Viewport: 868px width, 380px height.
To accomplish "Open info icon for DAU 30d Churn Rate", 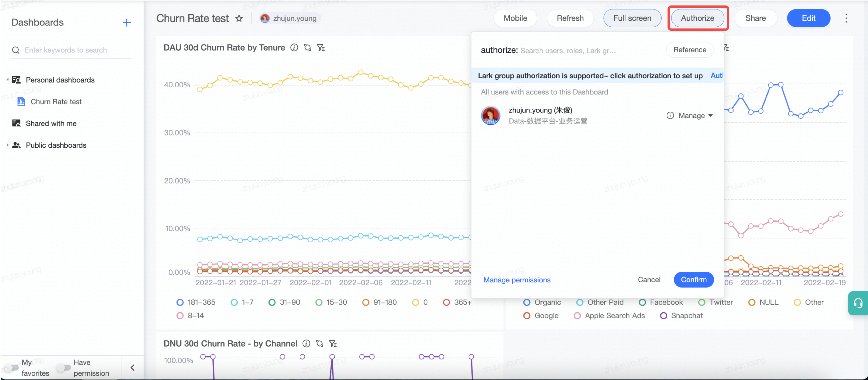I will [294, 47].
